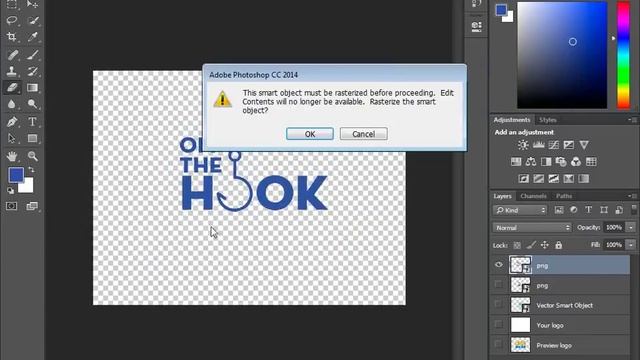Select the Quick Selection tool
Image resolution: width=640 pixels, height=360 pixels.
click(33, 20)
